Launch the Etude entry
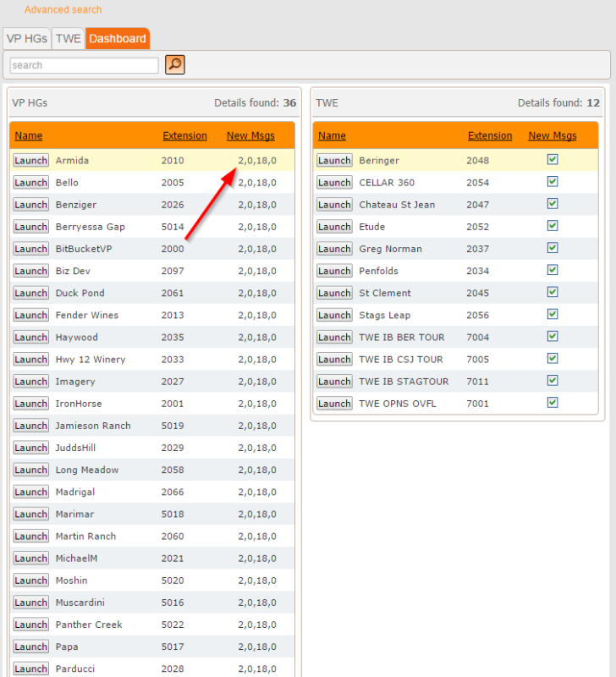The image size is (616, 677). (334, 227)
